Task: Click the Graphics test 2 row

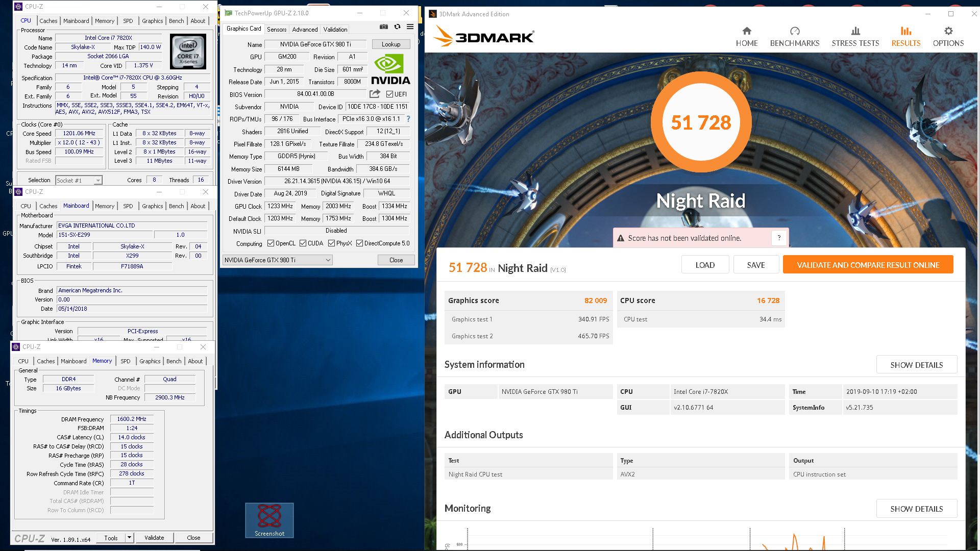Action: (x=529, y=336)
